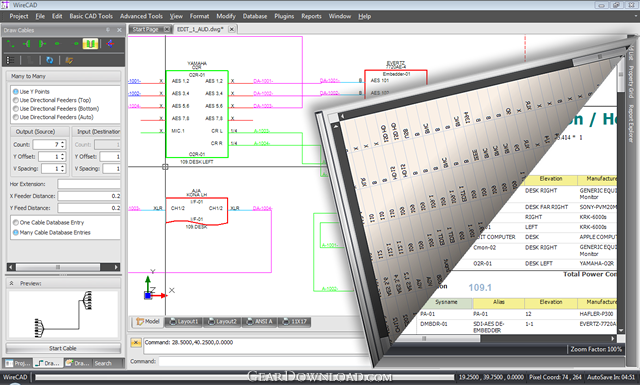The image size is (640, 385).
Task: Open the list view icon in Draw Cables
Action: click(11, 60)
